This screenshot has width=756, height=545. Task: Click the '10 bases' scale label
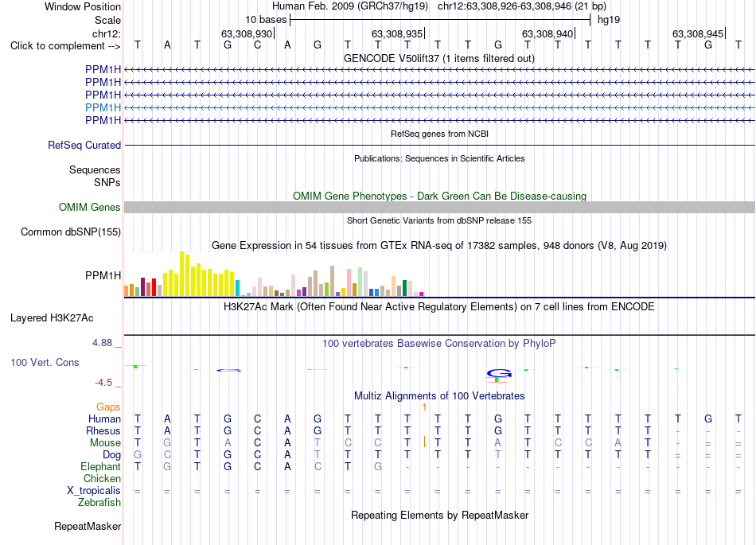coord(266,20)
